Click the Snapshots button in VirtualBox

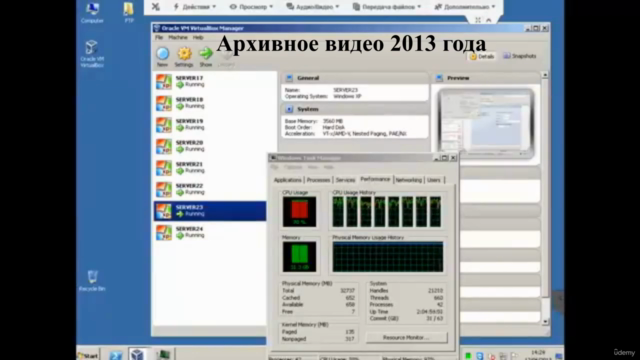pyautogui.click(x=520, y=56)
